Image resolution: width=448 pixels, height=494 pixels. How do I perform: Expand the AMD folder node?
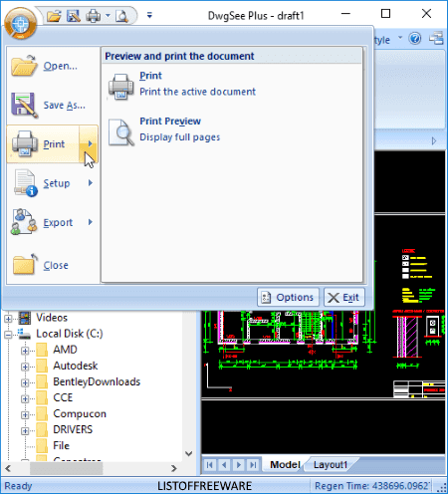coord(25,351)
